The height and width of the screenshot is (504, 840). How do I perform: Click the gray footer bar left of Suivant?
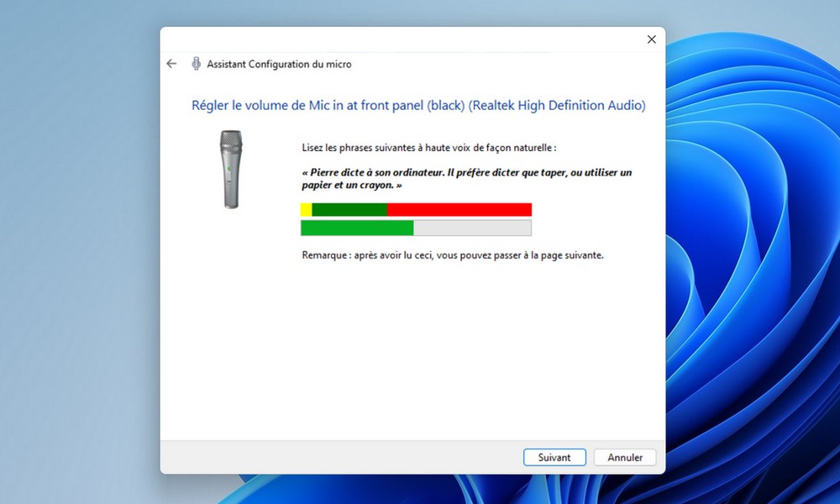click(336, 458)
